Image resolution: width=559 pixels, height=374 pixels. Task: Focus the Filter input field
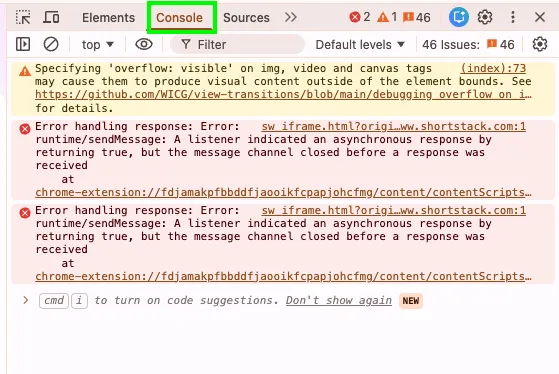(x=237, y=45)
